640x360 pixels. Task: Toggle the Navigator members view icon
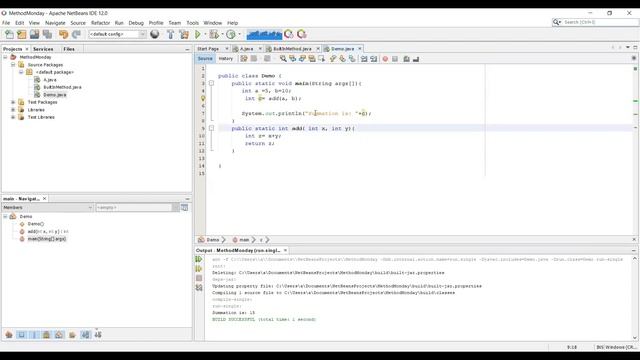pyautogui.click(x=184, y=207)
